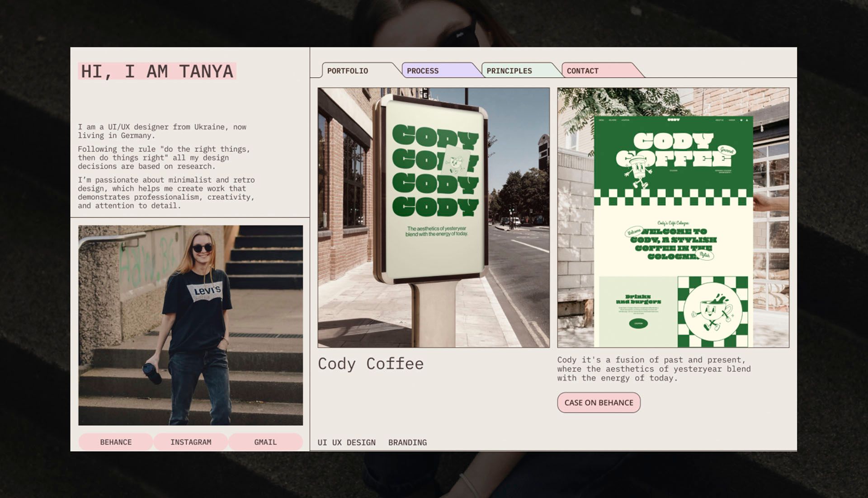Open the Cody billboard poster image
The width and height of the screenshot is (868, 498).
tap(434, 217)
